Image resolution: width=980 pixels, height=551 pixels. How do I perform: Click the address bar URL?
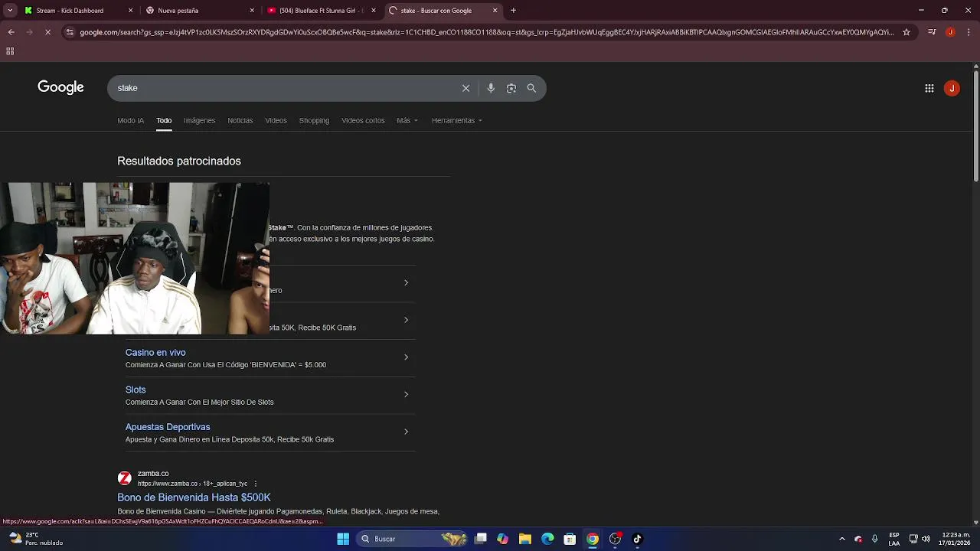[486, 32]
